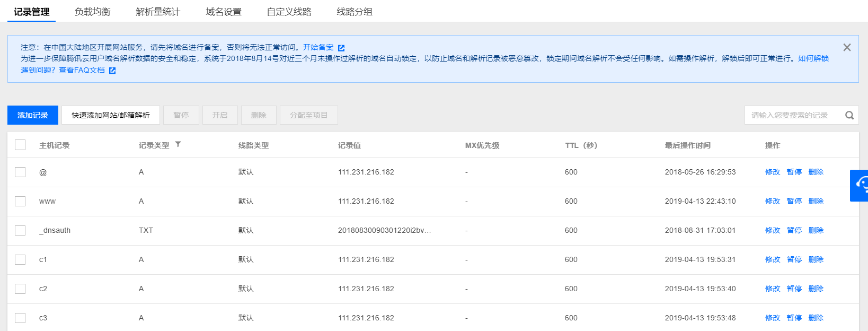Click the MX优先级 column header
The image size is (868, 331).
tap(482, 145)
